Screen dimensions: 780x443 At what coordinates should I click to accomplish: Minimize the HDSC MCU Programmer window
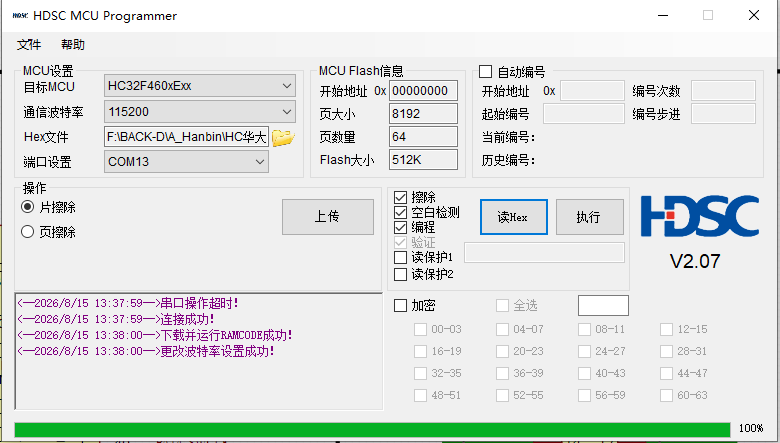coord(663,15)
